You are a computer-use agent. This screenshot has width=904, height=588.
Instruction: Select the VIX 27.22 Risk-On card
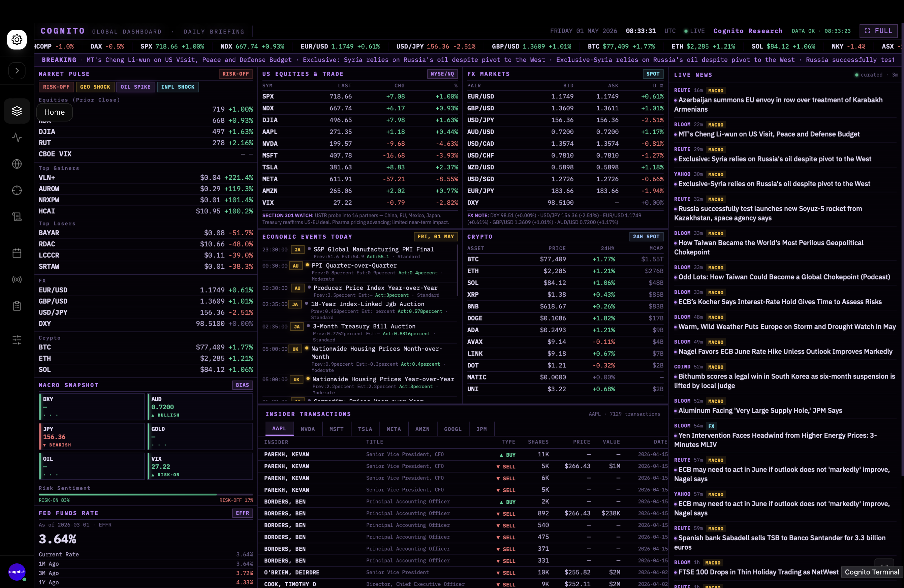200,467
